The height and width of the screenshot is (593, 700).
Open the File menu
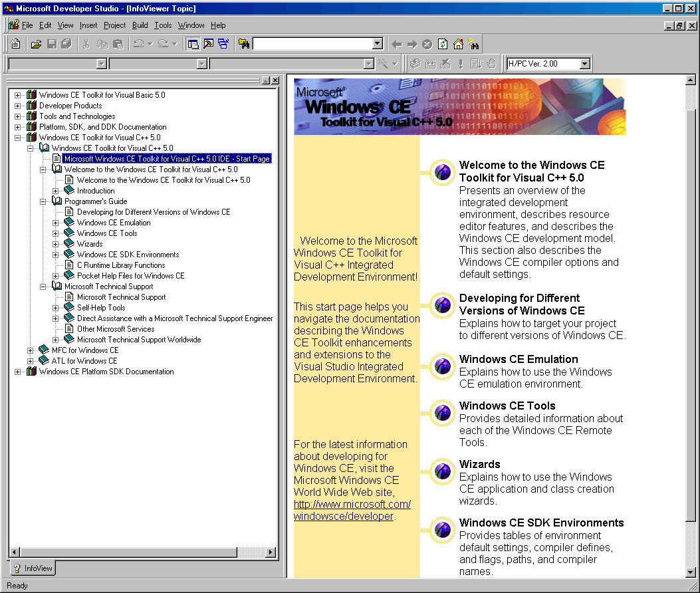27,25
